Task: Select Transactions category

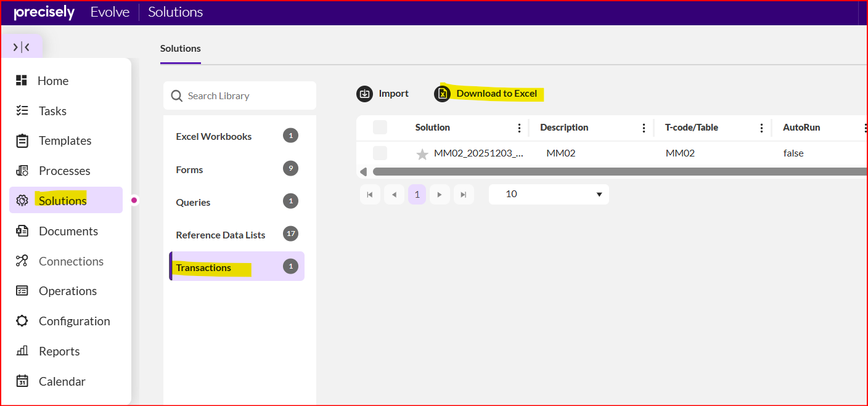Action: [x=237, y=266]
